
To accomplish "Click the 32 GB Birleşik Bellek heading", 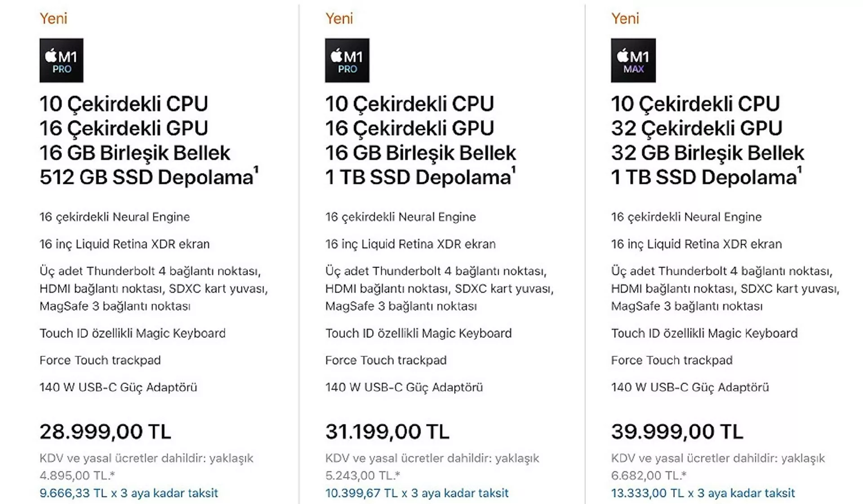I will click(707, 153).
